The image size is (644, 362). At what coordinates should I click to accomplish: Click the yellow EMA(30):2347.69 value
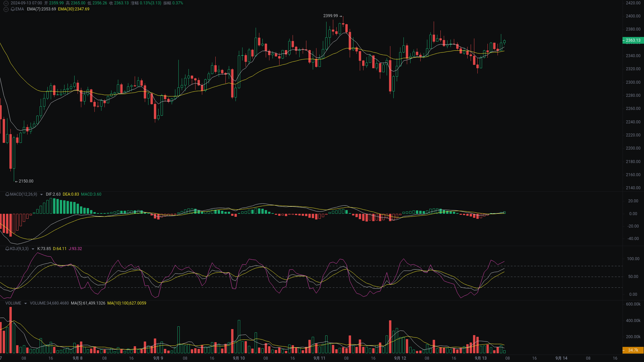(74, 9)
